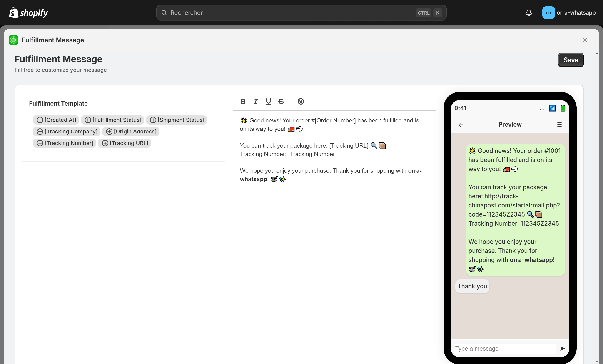Toggle strikethrough formatting in editor toolbar

(x=281, y=101)
